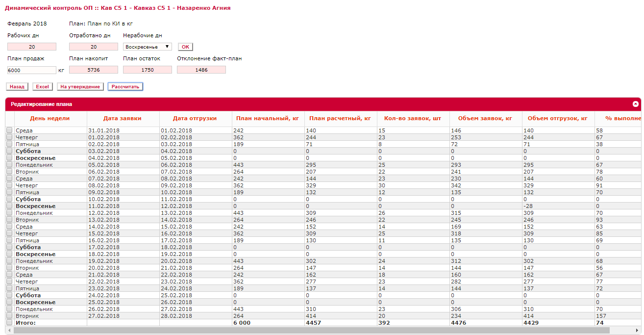Viewport: 644px width, 335px height.
Task: Export the plan with Excel button
Action: tap(43, 87)
